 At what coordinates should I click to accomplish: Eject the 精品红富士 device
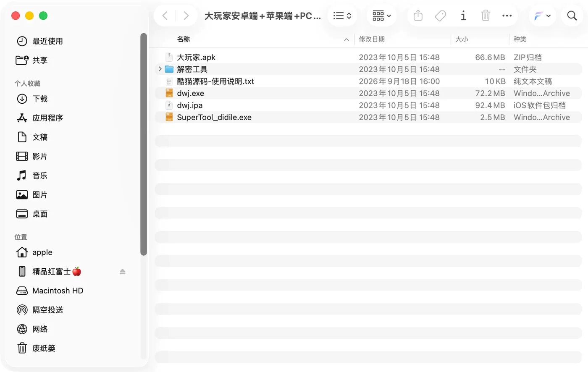pyautogui.click(x=122, y=272)
